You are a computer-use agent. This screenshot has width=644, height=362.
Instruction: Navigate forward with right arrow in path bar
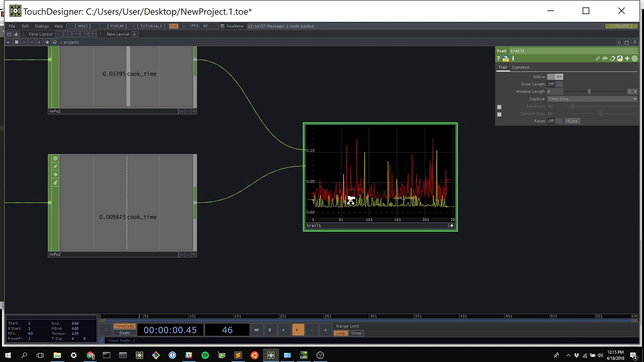tap(32, 42)
